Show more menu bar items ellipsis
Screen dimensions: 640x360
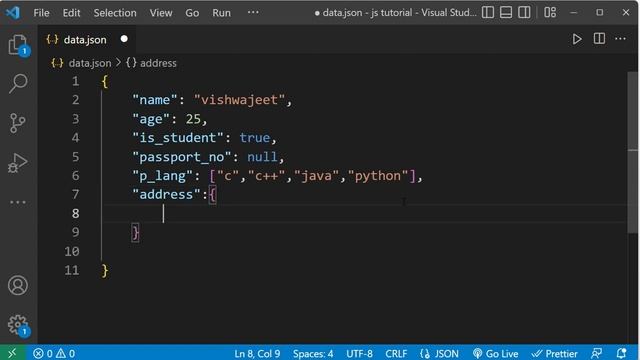coord(253,13)
